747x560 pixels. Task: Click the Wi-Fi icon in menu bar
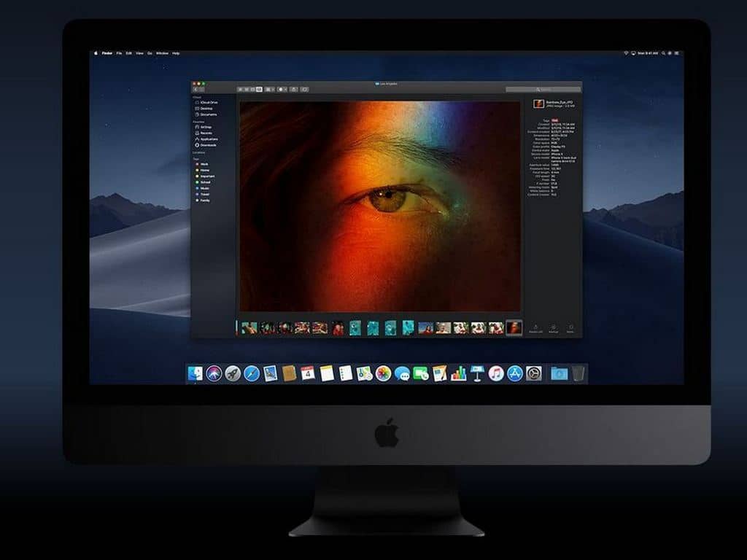click(x=626, y=53)
